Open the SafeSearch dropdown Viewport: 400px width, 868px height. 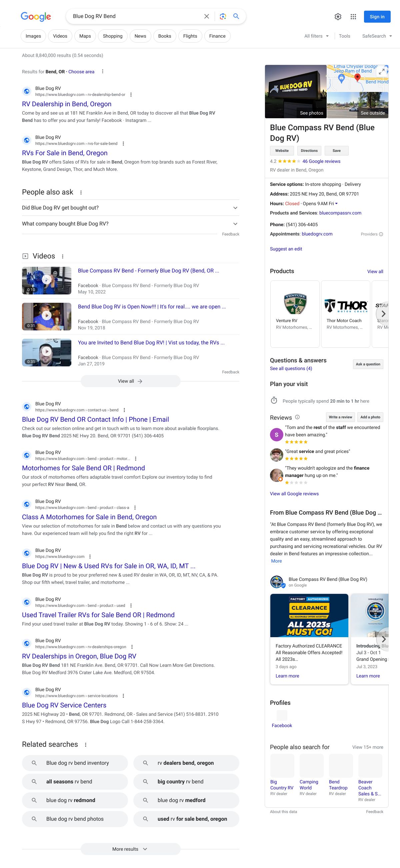[377, 36]
